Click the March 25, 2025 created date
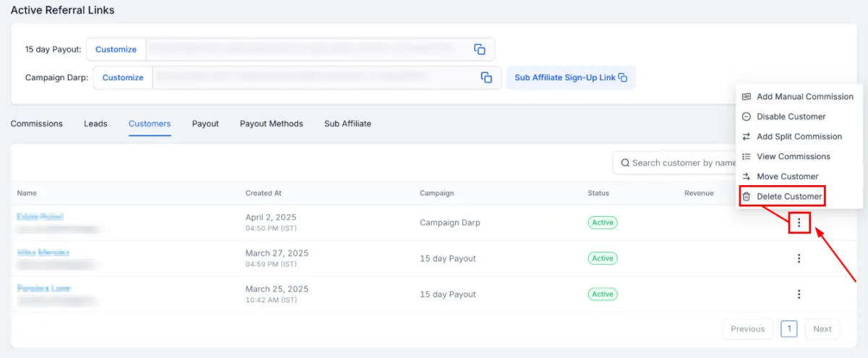The image size is (868, 358). pos(277,289)
